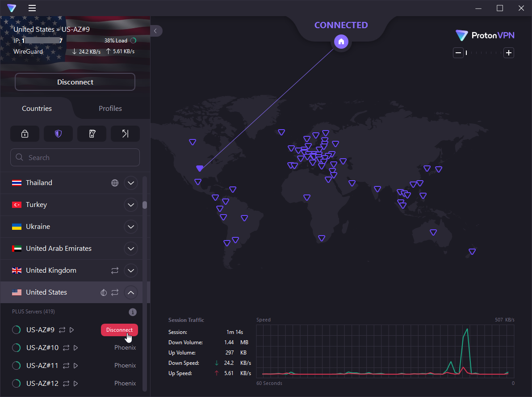Switch to the Profiles tab
The image size is (532, 397).
tap(110, 108)
